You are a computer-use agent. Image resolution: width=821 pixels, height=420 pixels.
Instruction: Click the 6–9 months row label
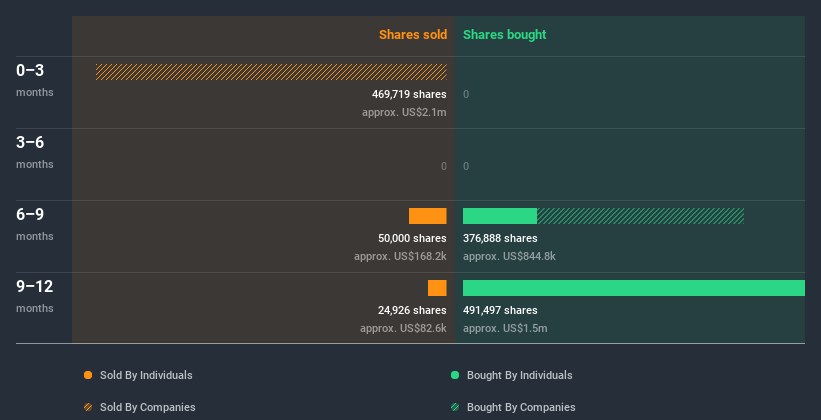point(35,224)
